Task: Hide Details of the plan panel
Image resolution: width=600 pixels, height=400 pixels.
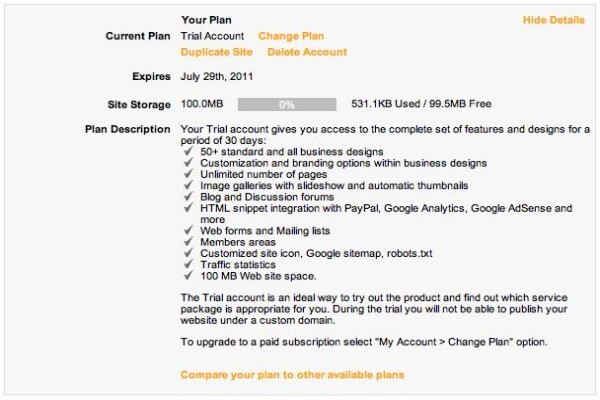Action: (554, 20)
